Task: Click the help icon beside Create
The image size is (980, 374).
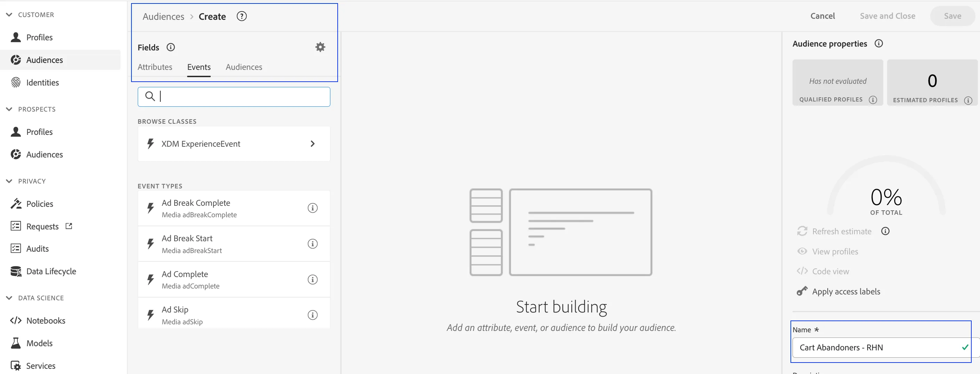Action: [242, 16]
